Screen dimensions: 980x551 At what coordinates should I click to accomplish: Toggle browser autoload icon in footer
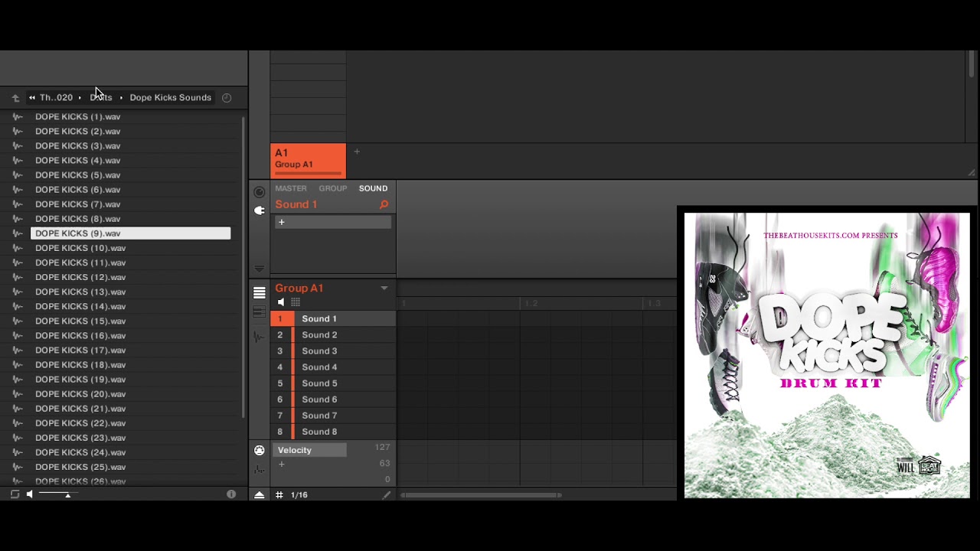(x=15, y=494)
